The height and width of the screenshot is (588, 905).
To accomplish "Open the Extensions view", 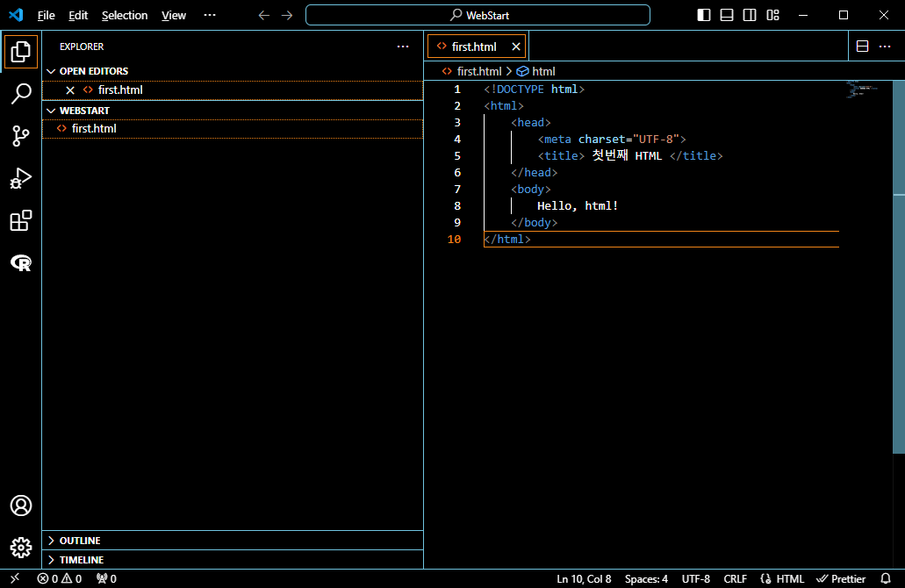I will [x=21, y=220].
